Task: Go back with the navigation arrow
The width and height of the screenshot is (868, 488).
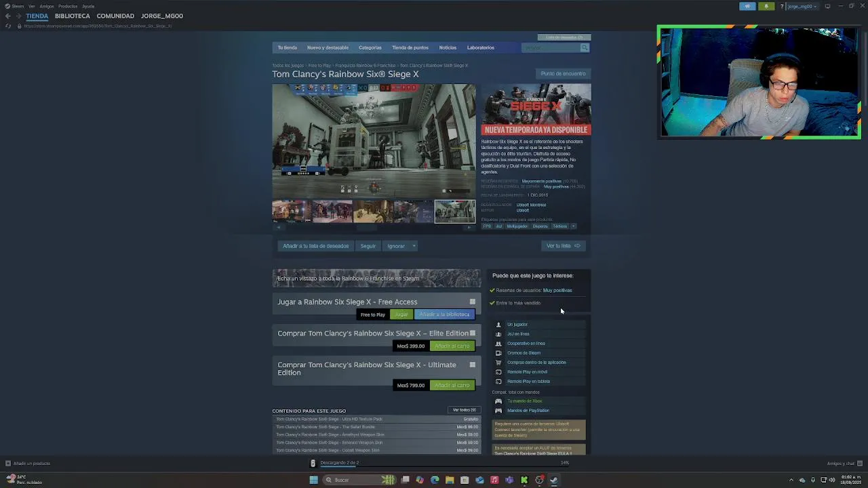Action: point(8,16)
